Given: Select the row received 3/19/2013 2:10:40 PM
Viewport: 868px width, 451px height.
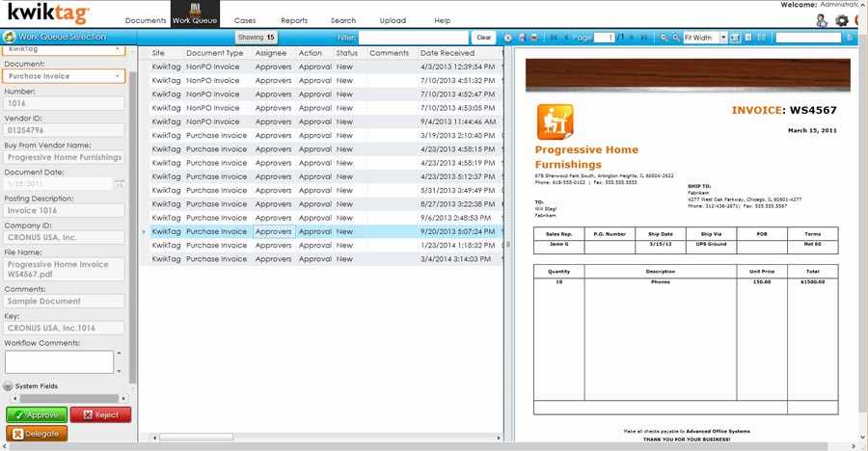Looking at the screenshot, I should 326,136.
